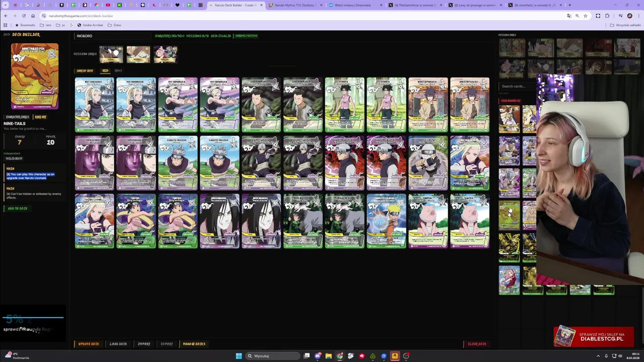The width and height of the screenshot is (644, 362).
Task: Switch to the TheGameVerse X tab
Action: [415, 5]
